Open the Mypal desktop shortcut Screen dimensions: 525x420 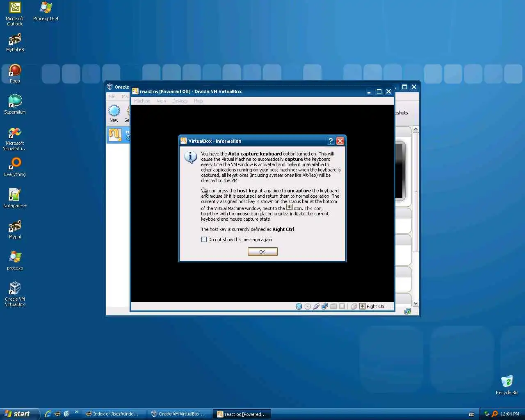coord(15,230)
